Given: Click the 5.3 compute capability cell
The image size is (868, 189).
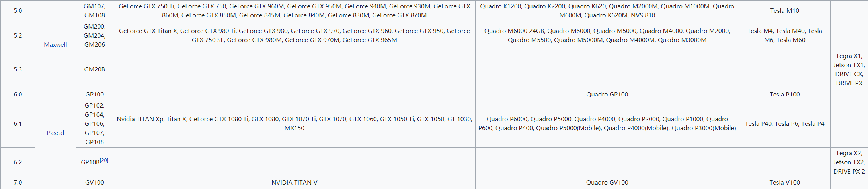Looking at the screenshot, I should coord(18,69).
